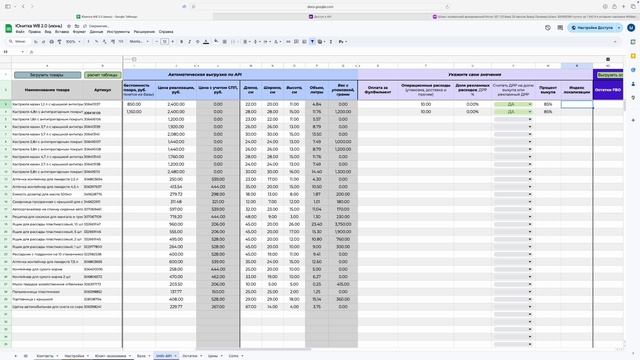Open Google Keep in the side panel

click(x=633, y=56)
